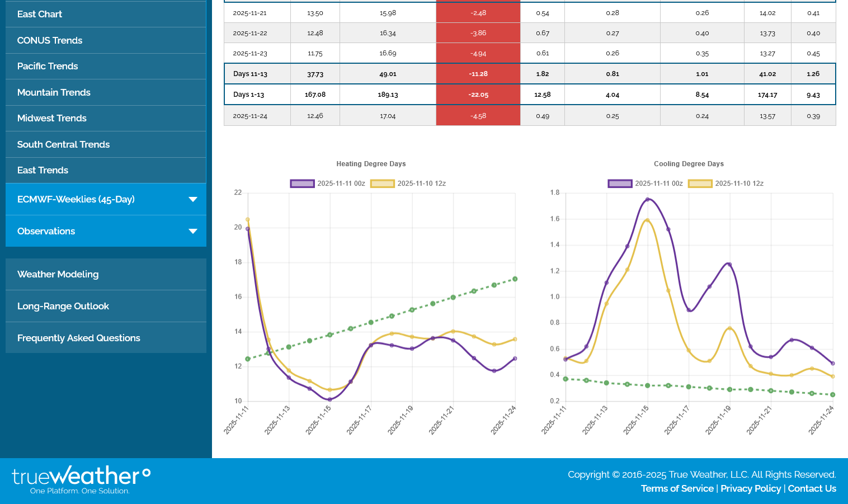Viewport: 848px width, 504px height.
Task: Expand the ECMWF-Weeklies (45-Day) dropdown arrow
Action: coord(193,200)
